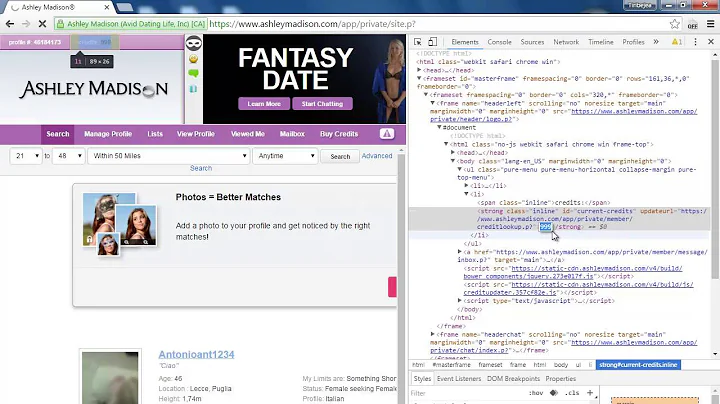Screen dimensions: 720x404
Task: Show more DevTools tabs chevron
Action: click(x=656, y=42)
